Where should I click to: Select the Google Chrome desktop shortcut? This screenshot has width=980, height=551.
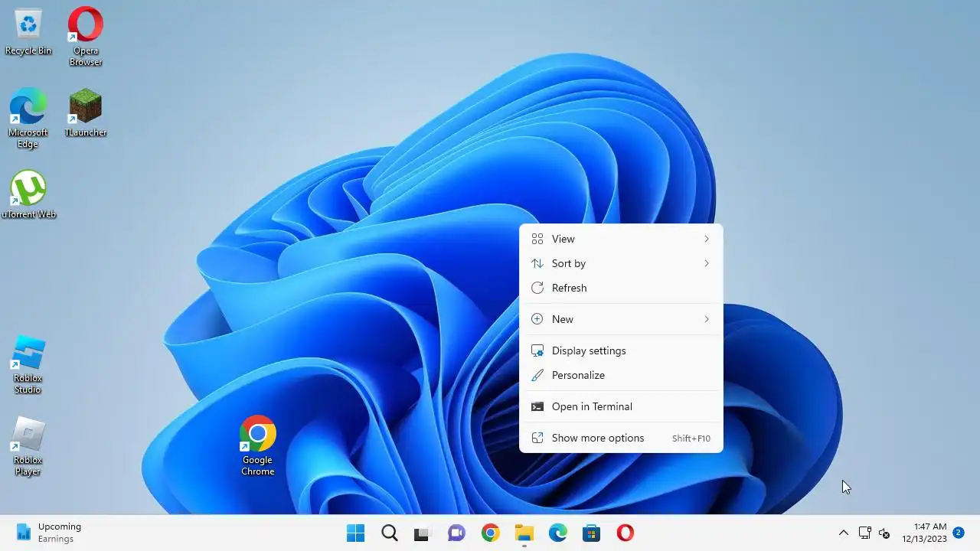coord(258,446)
